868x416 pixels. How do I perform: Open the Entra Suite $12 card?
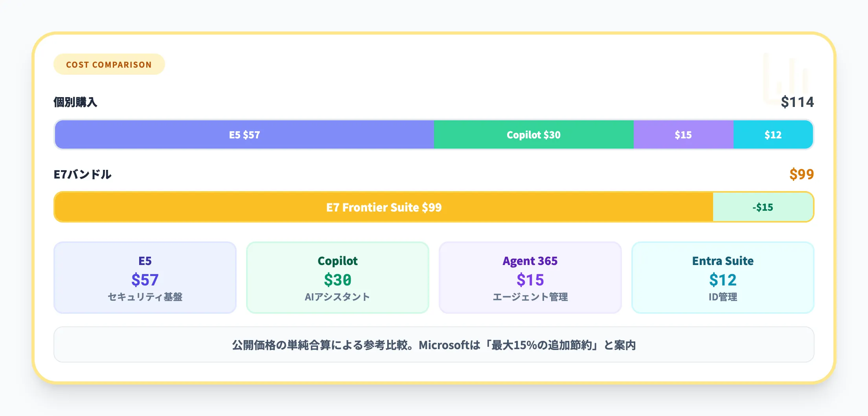[723, 278]
